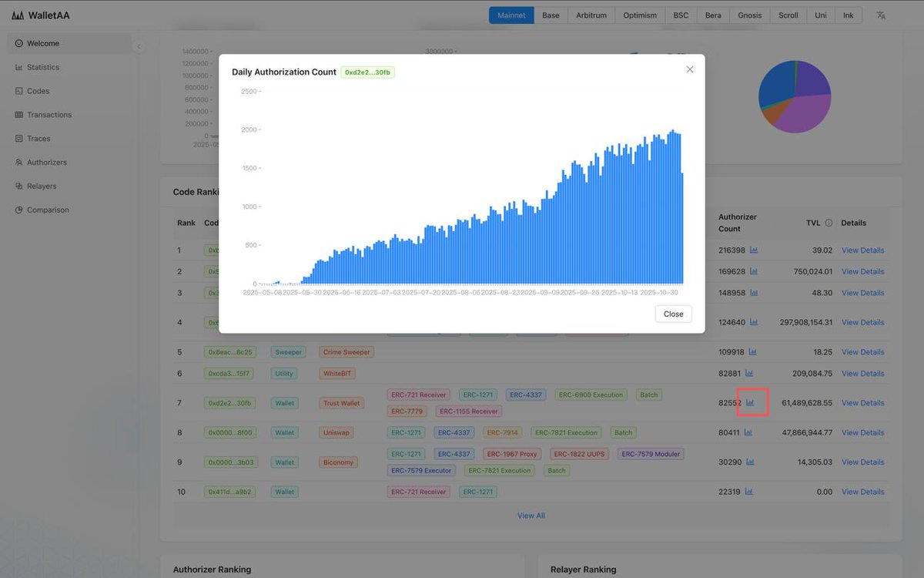Image resolution: width=924 pixels, height=578 pixels.
Task: Open Transactions in the sidebar
Action: click(x=69, y=115)
